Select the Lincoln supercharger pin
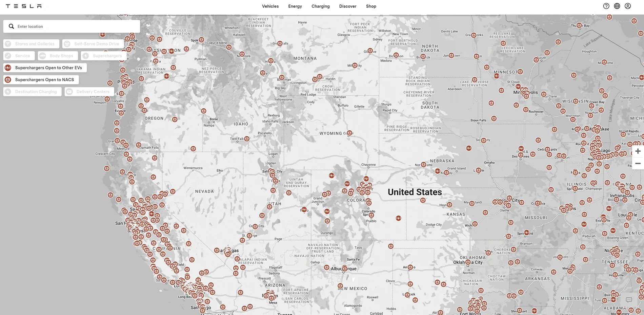The width and height of the screenshot is (644, 315). pyautogui.click(x=478, y=170)
